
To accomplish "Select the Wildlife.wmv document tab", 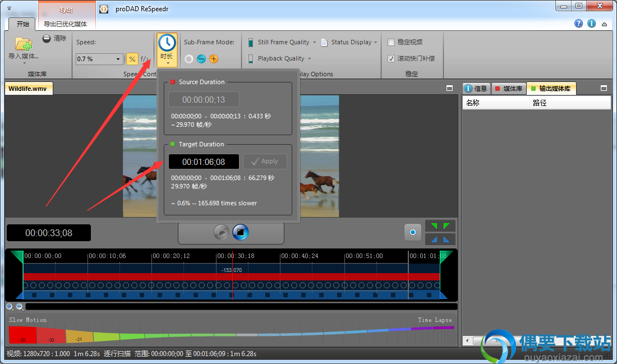I will click(28, 89).
